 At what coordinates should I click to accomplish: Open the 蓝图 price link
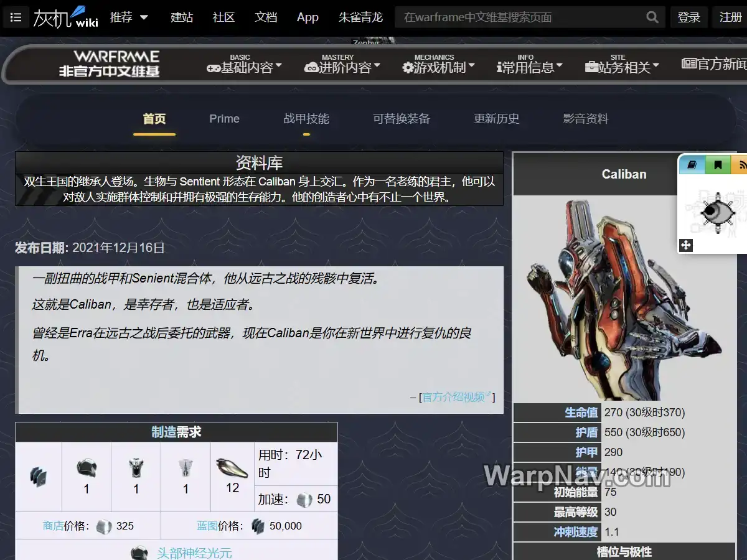pos(207,526)
